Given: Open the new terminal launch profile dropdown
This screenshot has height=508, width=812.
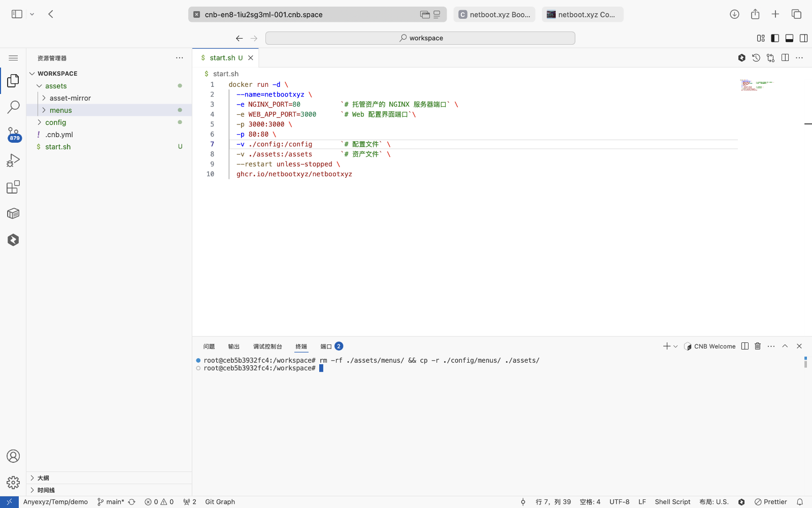Looking at the screenshot, I should (x=675, y=346).
